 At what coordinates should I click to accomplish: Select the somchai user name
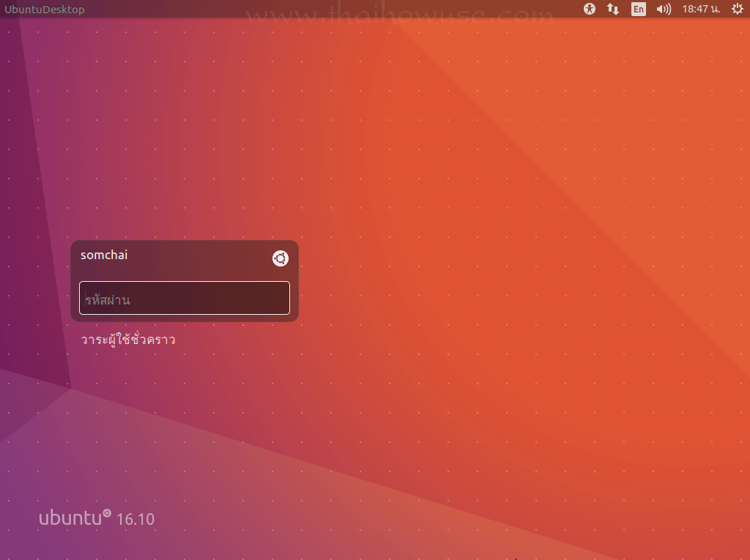pyautogui.click(x=104, y=255)
